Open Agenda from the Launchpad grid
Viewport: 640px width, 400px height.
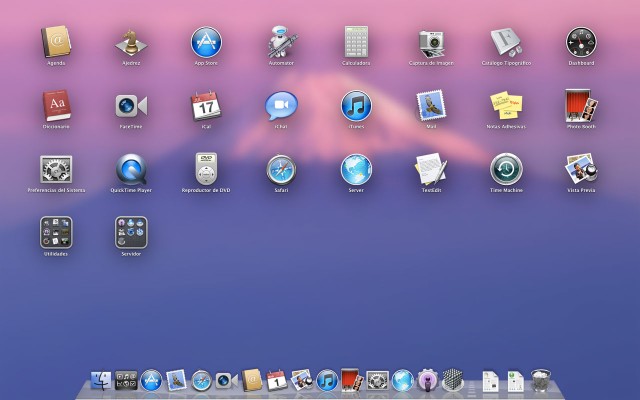[56, 42]
